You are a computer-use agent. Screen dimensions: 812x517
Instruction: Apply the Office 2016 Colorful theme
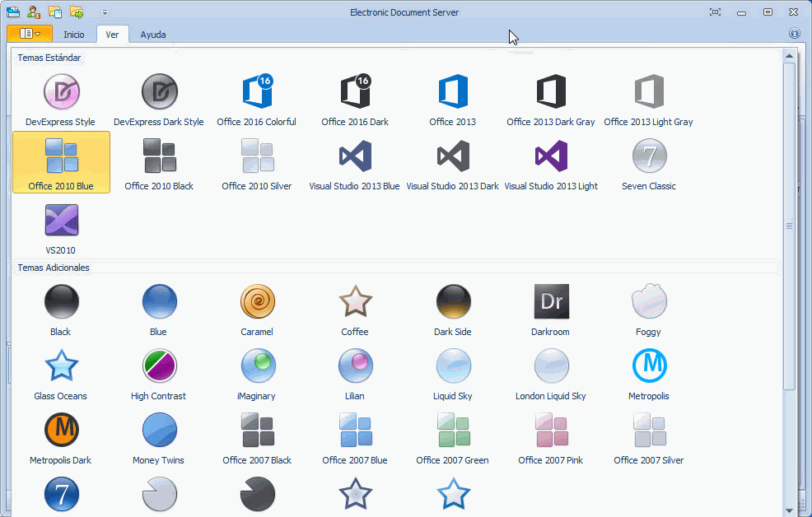pos(257,99)
